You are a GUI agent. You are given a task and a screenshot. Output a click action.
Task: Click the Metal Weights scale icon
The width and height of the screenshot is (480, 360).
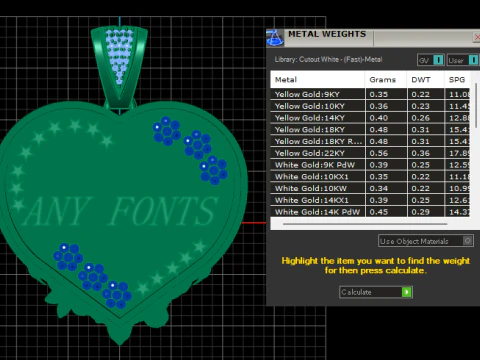(275, 38)
